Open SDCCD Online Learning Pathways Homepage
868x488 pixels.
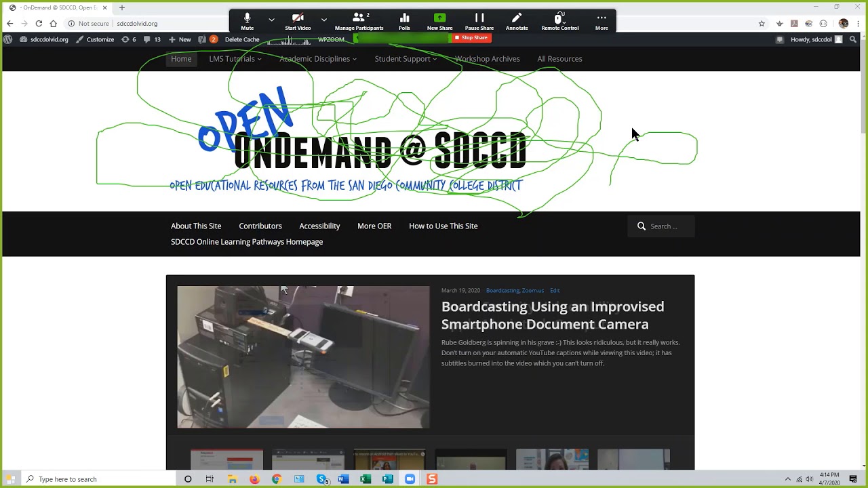pyautogui.click(x=247, y=242)
